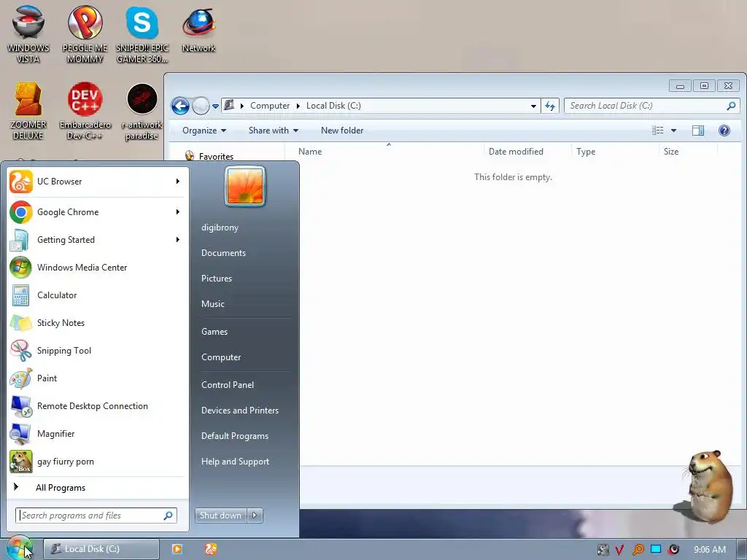Click the Windows Media Player taskbar icon
Image resolution: width=747 pixels, height=560 pixels.
pyautogui.click(x=177, y=549)
